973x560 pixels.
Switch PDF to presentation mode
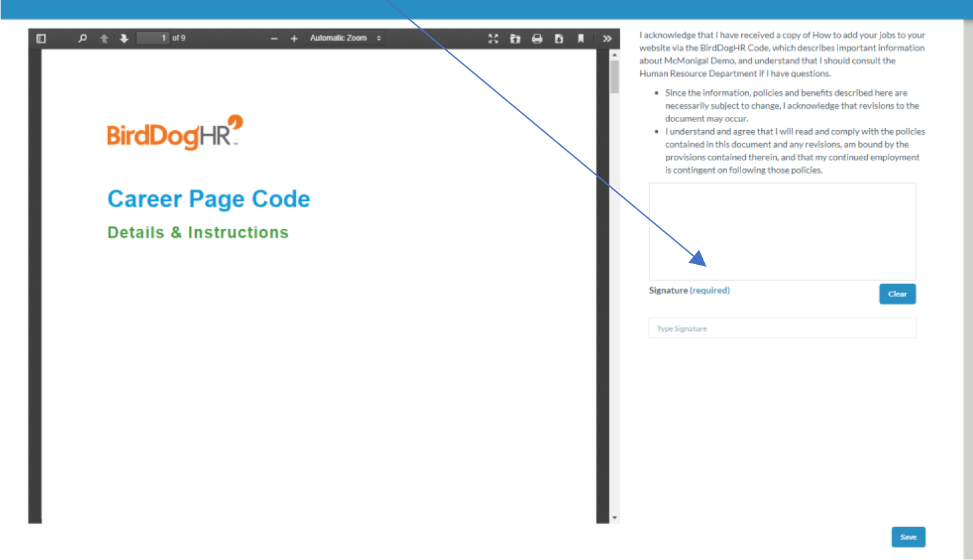[x=493, y=38]
